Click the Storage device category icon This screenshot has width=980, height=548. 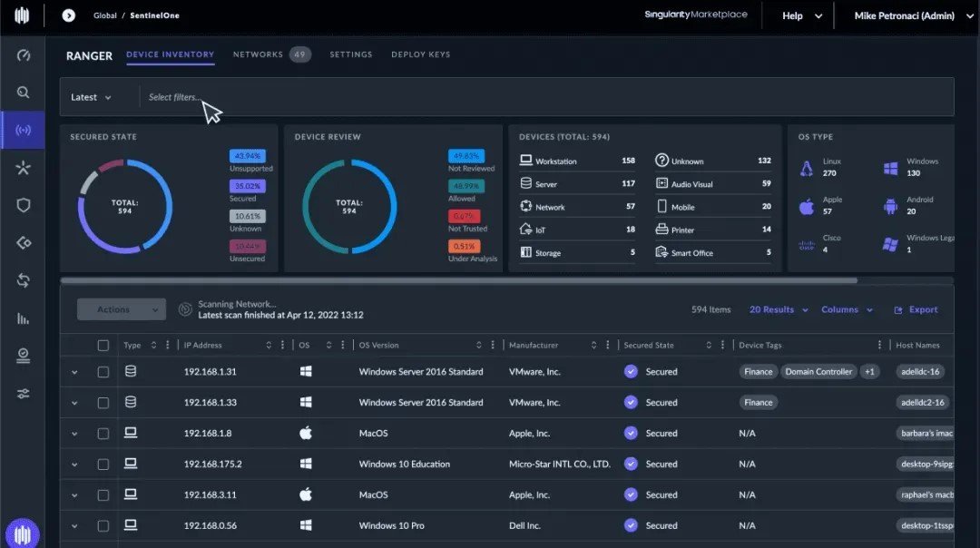click(x=525, y=252)
